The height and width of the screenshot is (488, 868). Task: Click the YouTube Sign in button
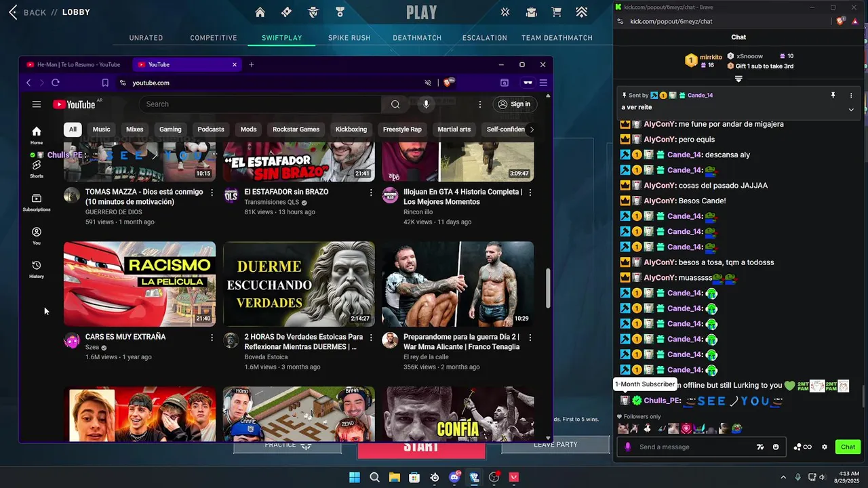pyautogui.click(x=514, y=104)
